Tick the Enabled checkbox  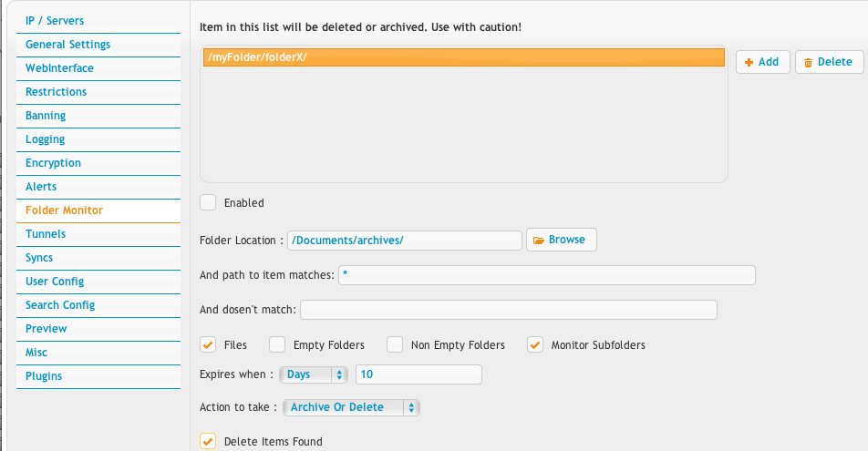(x=208, y=202)
